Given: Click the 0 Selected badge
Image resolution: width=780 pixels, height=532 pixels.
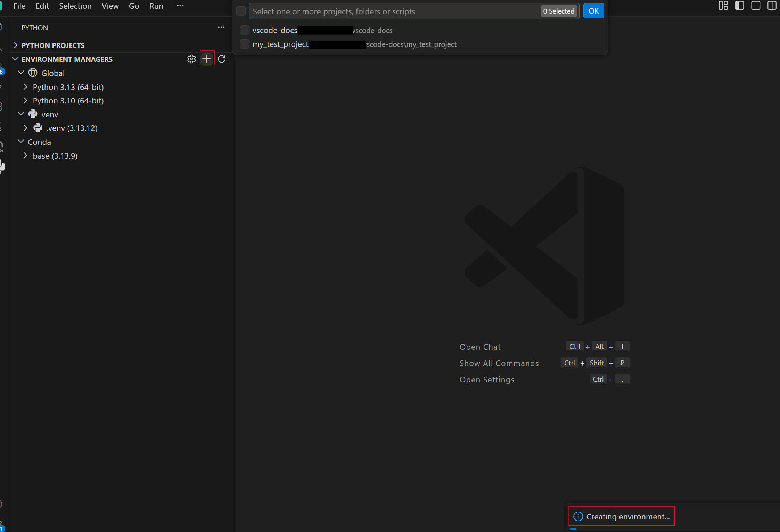Looking at the screenshot, I should point(559,11).
